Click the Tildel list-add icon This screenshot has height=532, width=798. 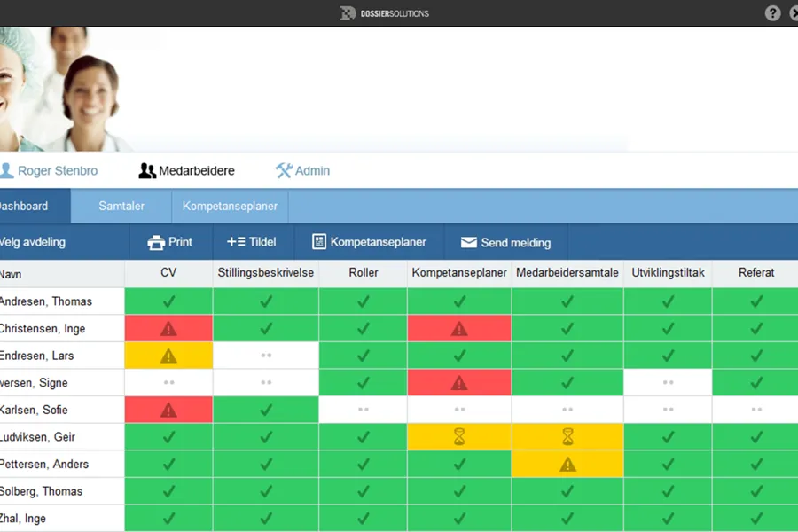click(x=236, y=242)
